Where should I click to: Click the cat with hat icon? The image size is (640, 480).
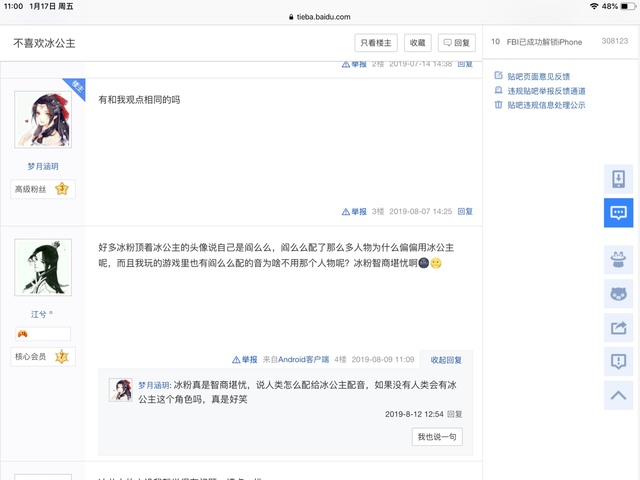618,260
